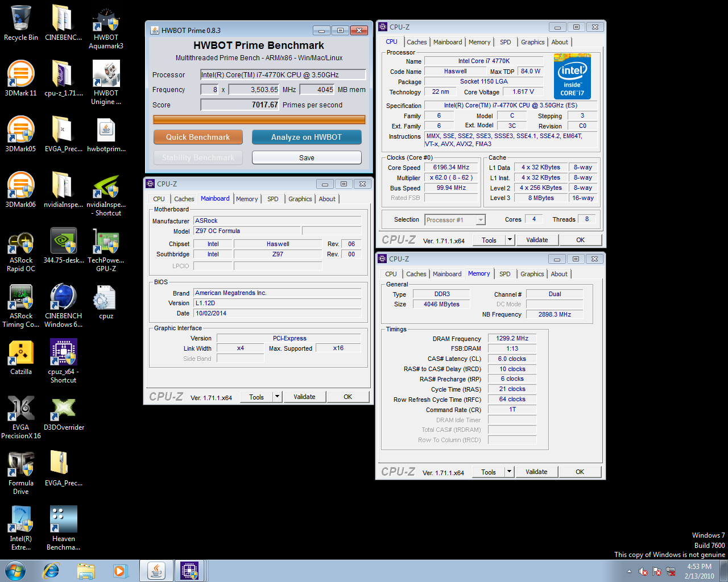Click the muted volume tray icon

point(643,571)
